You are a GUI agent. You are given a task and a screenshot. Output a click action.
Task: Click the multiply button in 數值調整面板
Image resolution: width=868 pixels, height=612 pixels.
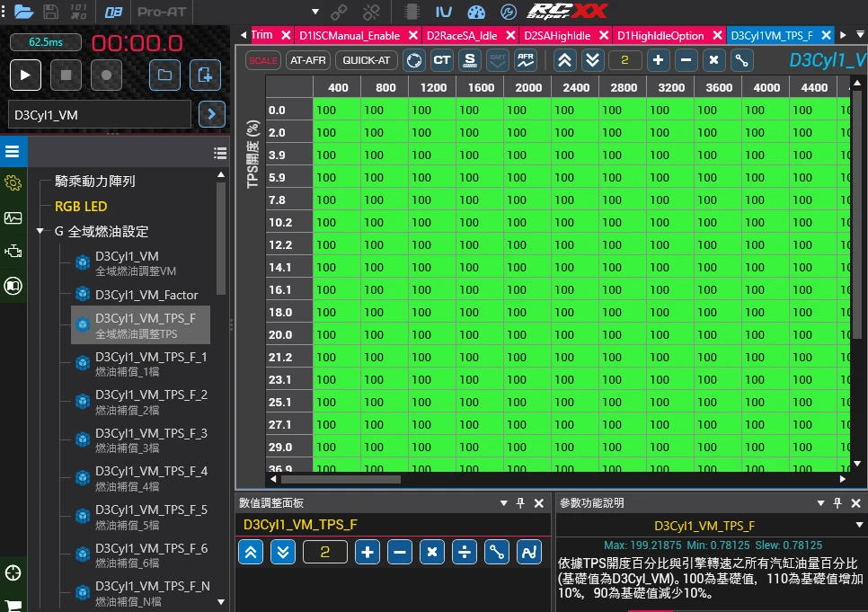click(432, 552)
